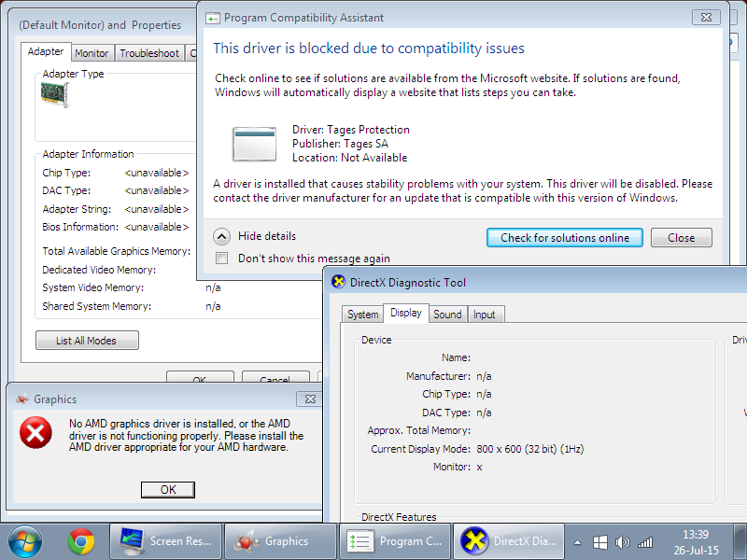Click the blocked driver heading text
The height and width of the screenshot is (560, 747).
(x=369, y=49)
